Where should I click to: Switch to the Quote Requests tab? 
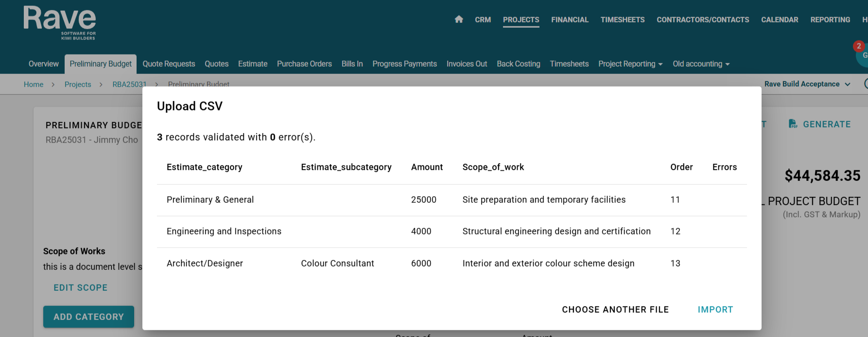tap(169, 64)
